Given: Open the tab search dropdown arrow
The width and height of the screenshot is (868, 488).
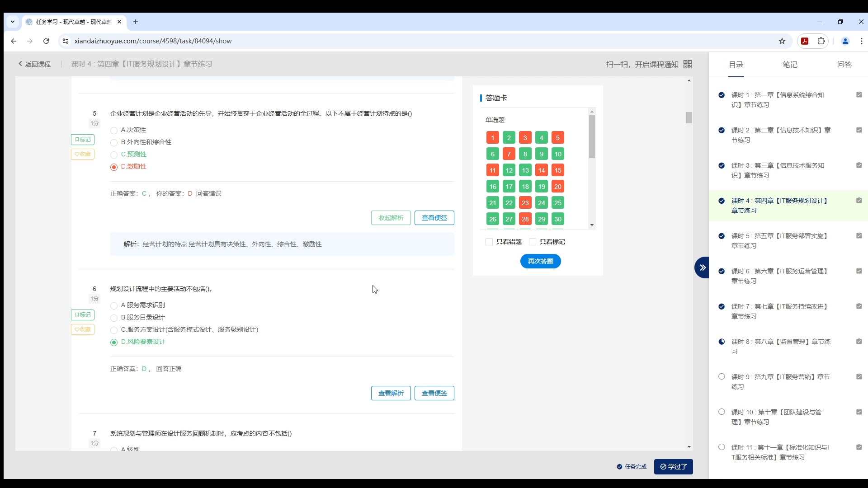Looking at the screenshot, I should [13, 22].
